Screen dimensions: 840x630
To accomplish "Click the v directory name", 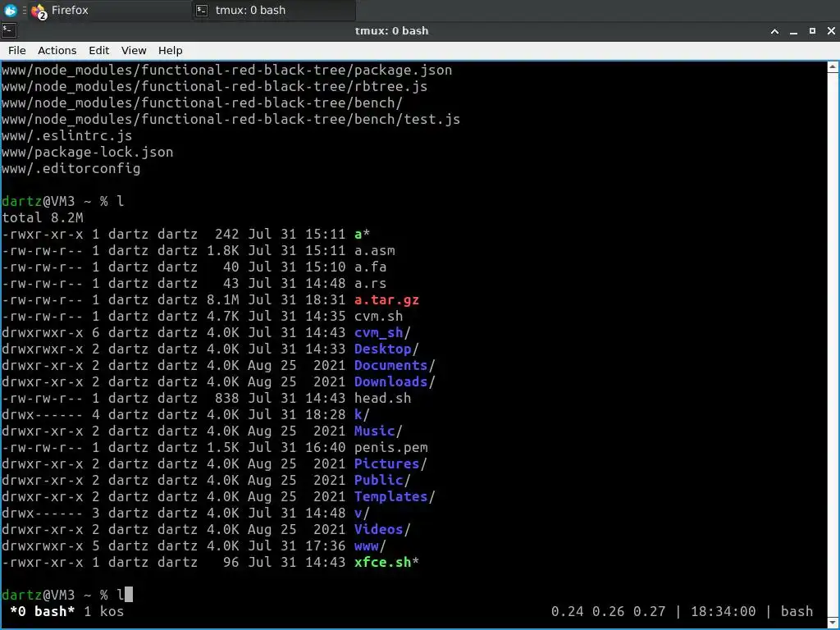I will pos(358,514).
